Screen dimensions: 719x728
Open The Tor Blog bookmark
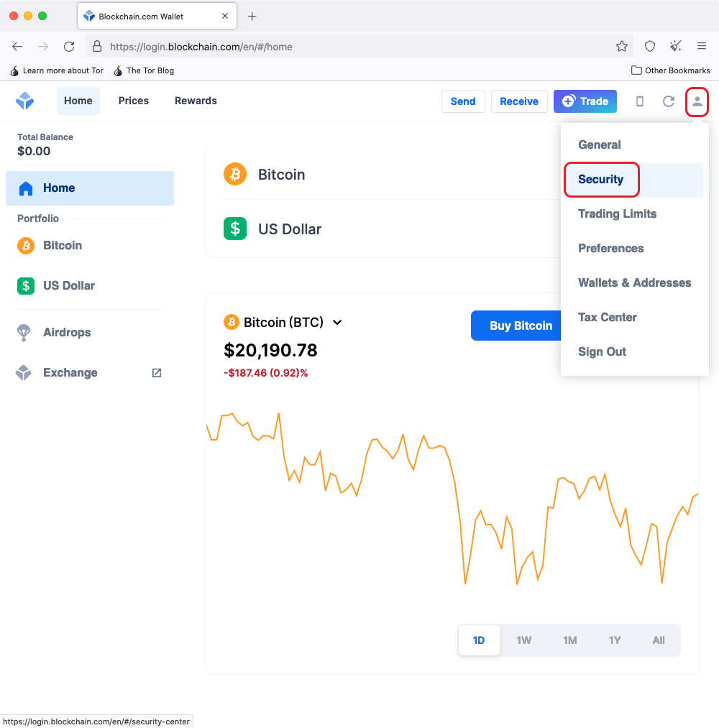point(144,70)
